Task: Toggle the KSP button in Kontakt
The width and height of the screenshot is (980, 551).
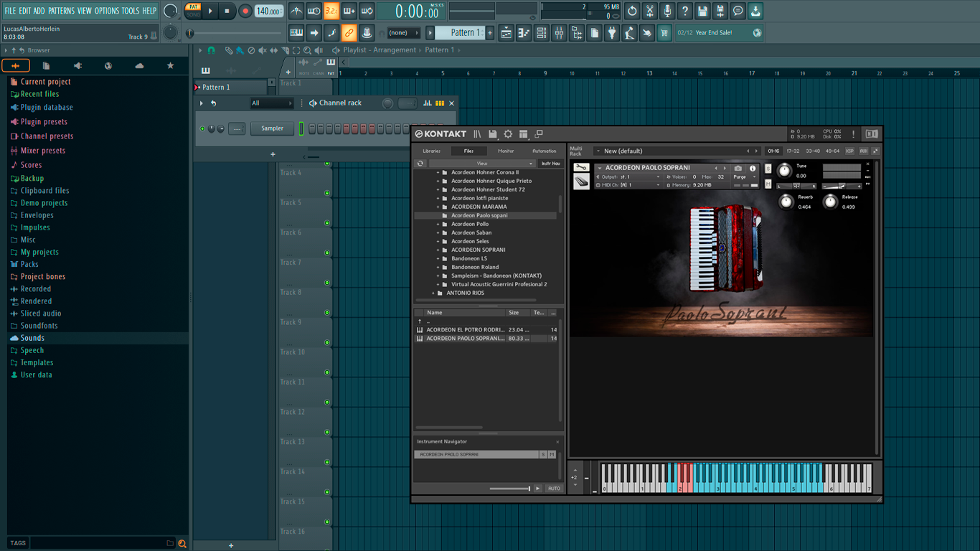Action: [849, 151]
